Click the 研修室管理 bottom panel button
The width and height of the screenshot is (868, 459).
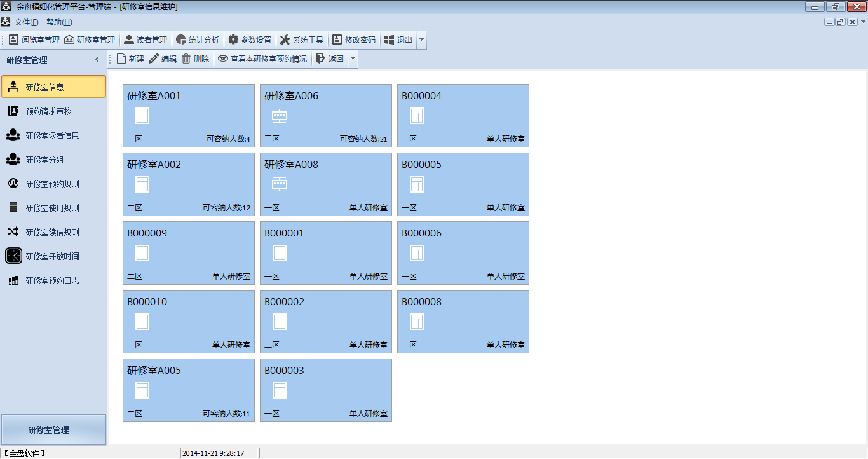(53, 430)
